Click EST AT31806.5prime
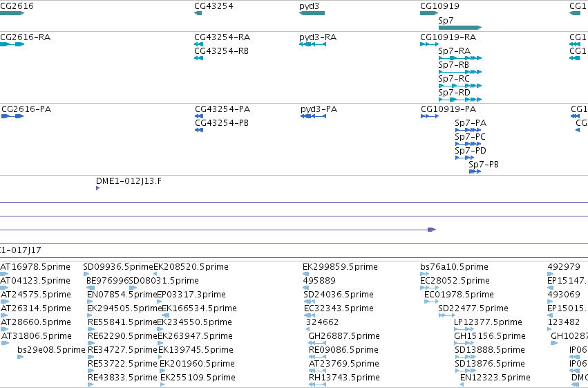Viewport: 588px width, 388px height. [37, 336]
